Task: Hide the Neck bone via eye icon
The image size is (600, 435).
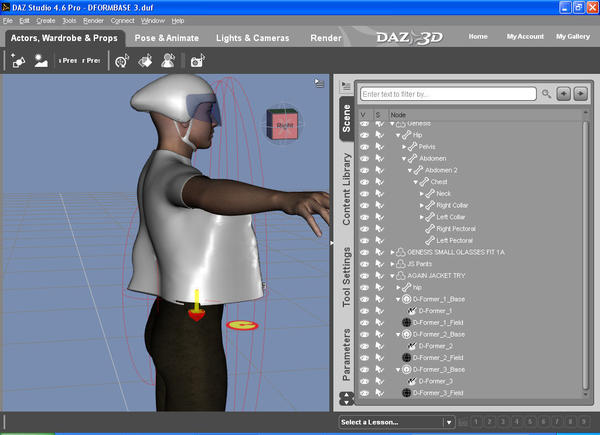Action: (364, 194)
